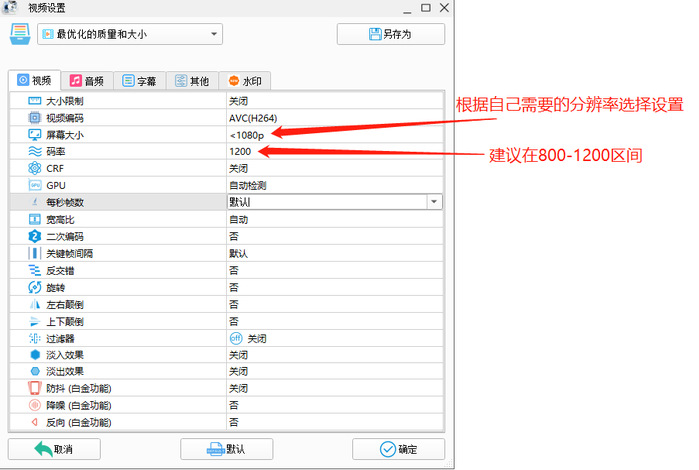Click the 确定 button
The width and height of the screenshot is (699, 470).
coord(398,449)
